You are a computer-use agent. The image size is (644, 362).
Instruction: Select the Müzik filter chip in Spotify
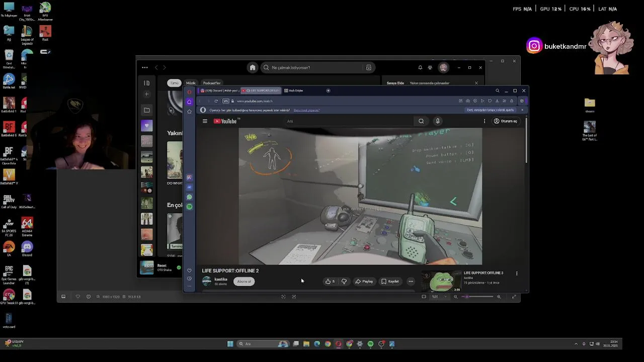pos(191,83)
